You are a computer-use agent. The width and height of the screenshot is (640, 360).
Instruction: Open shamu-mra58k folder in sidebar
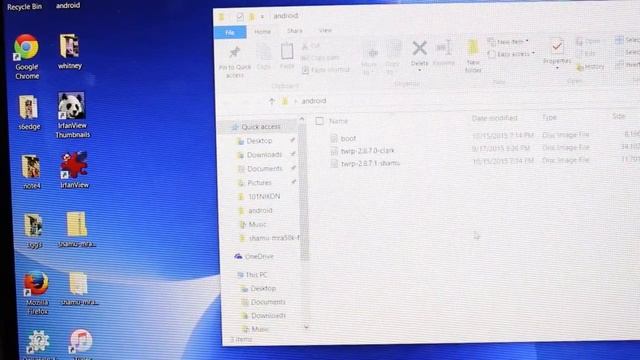point(269,238)
